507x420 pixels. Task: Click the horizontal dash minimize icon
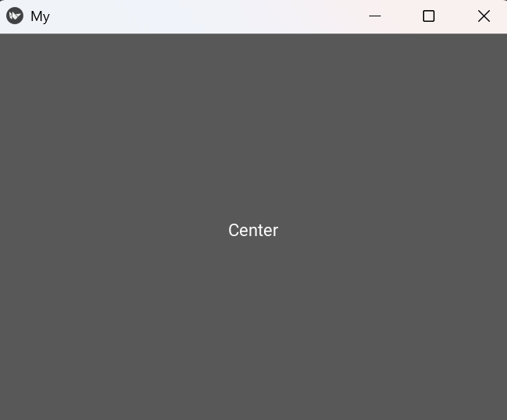coord(375,16)
